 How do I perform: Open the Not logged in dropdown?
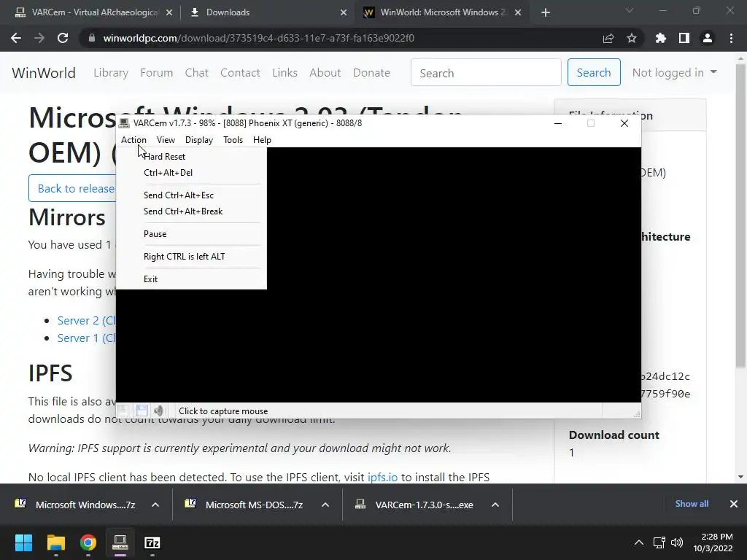(674, 72)
